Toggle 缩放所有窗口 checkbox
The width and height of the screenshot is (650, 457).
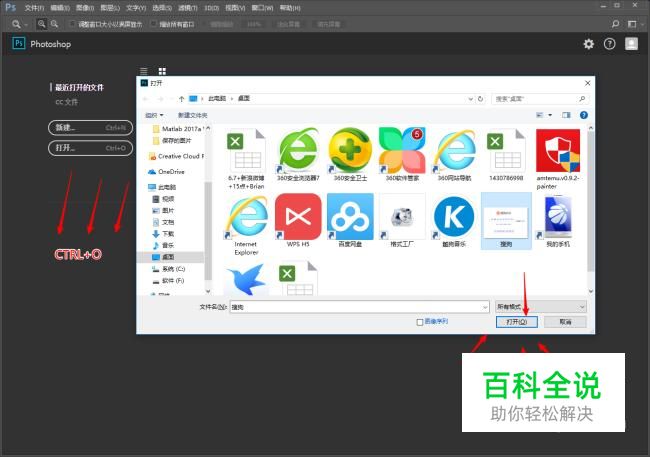[x=154, y=24]
